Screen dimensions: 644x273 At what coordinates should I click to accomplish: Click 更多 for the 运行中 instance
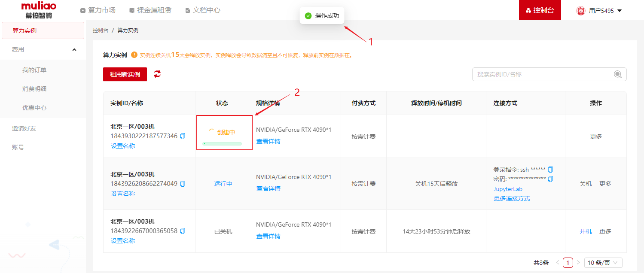click(x=605, y=184)
